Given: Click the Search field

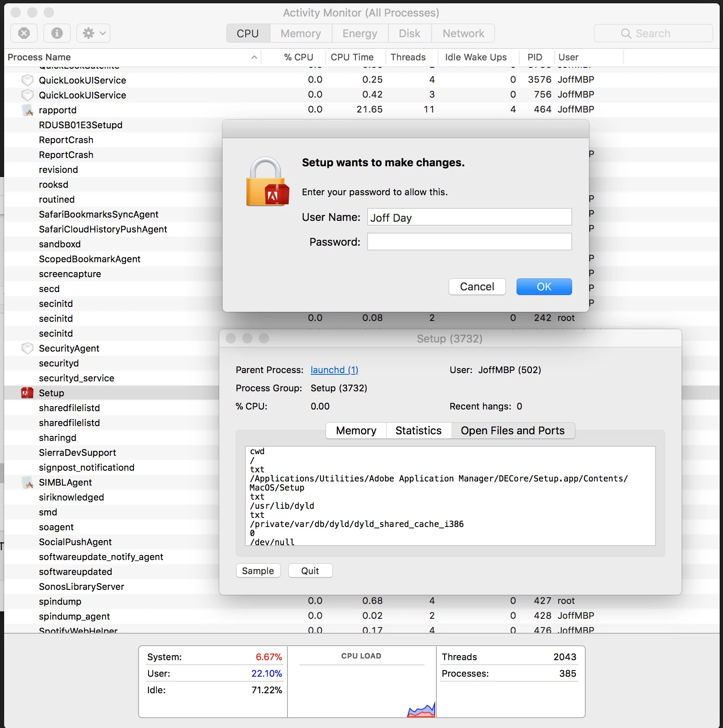Looking at the screenshot, I should pos(654,34).
